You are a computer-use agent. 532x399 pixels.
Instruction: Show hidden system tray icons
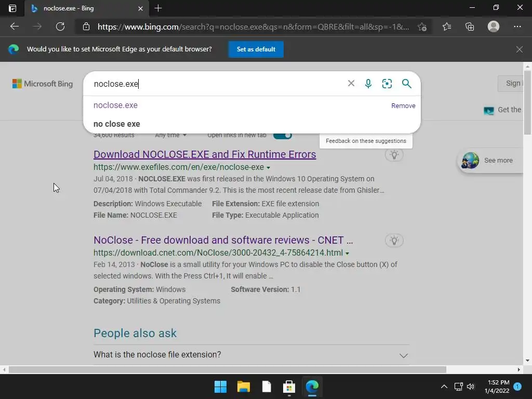click(x=444, y=387)
